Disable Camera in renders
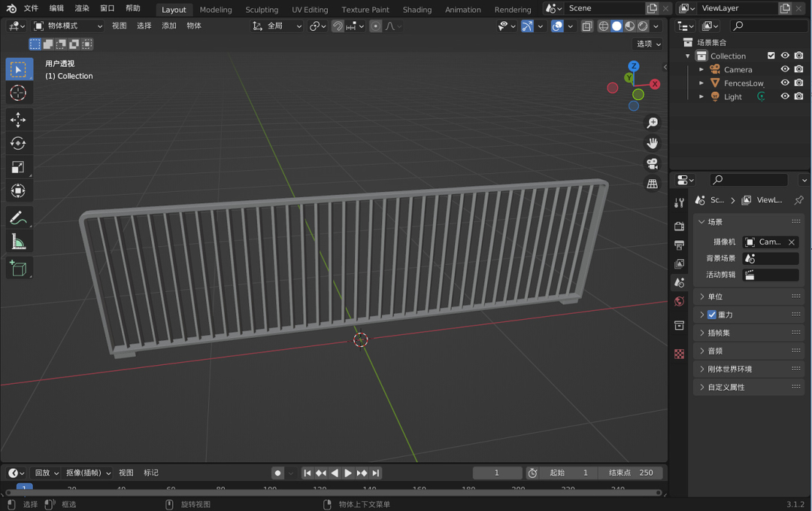The height and width of the screenshot is (511, 812). pyautogui.click(x=799, y=69)
